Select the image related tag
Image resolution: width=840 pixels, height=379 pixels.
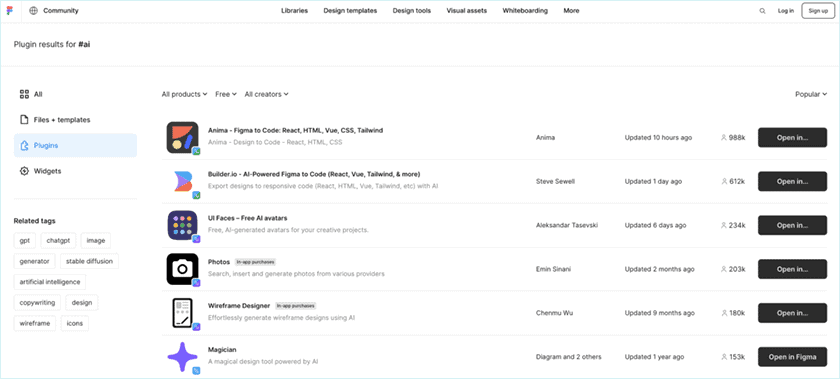[x=96, y=241]
